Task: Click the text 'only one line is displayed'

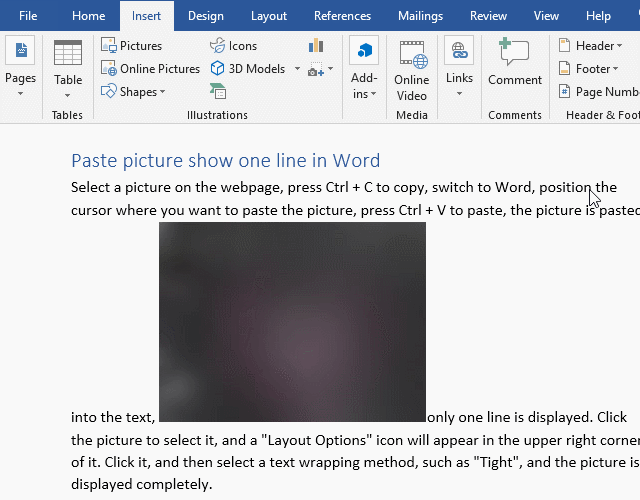Action: (508, 417)
